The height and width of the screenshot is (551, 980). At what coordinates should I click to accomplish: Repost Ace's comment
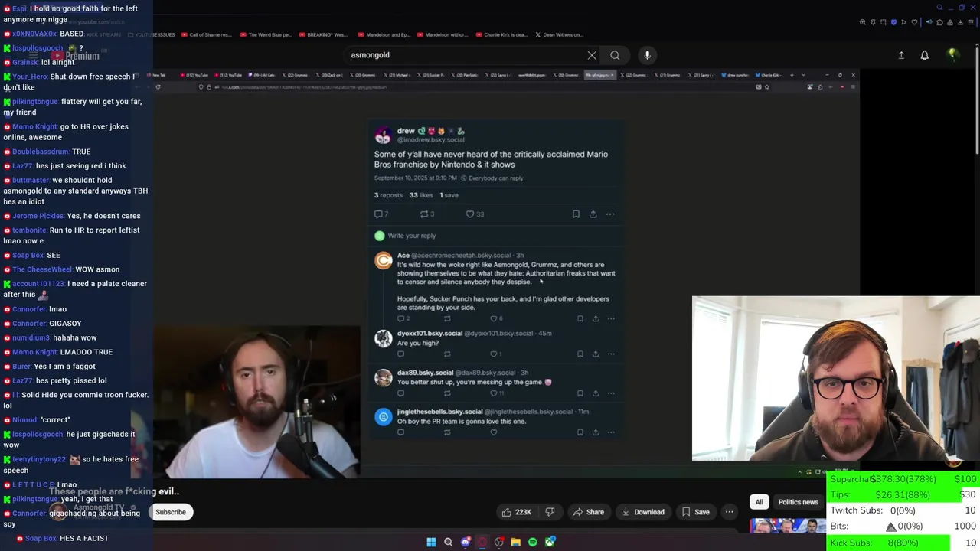[447, 318]
